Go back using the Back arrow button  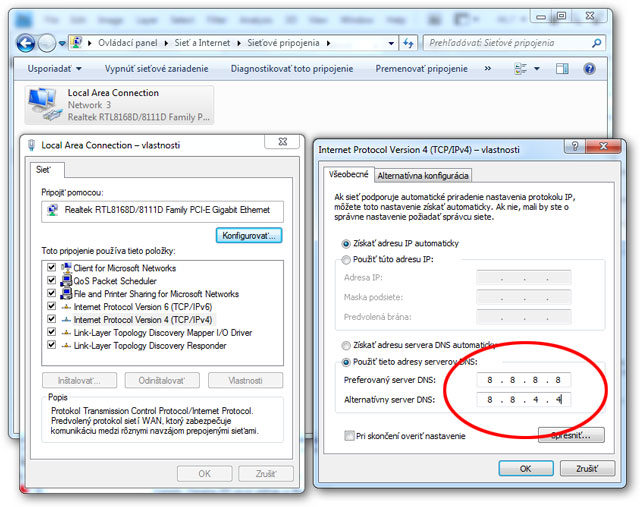[25, 43]
